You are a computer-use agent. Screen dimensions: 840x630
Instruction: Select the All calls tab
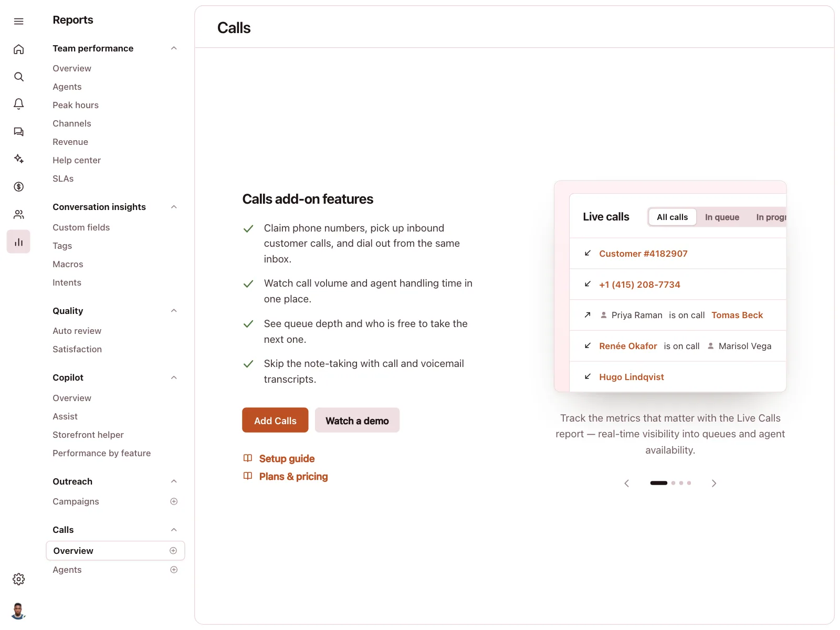point(672,217)
